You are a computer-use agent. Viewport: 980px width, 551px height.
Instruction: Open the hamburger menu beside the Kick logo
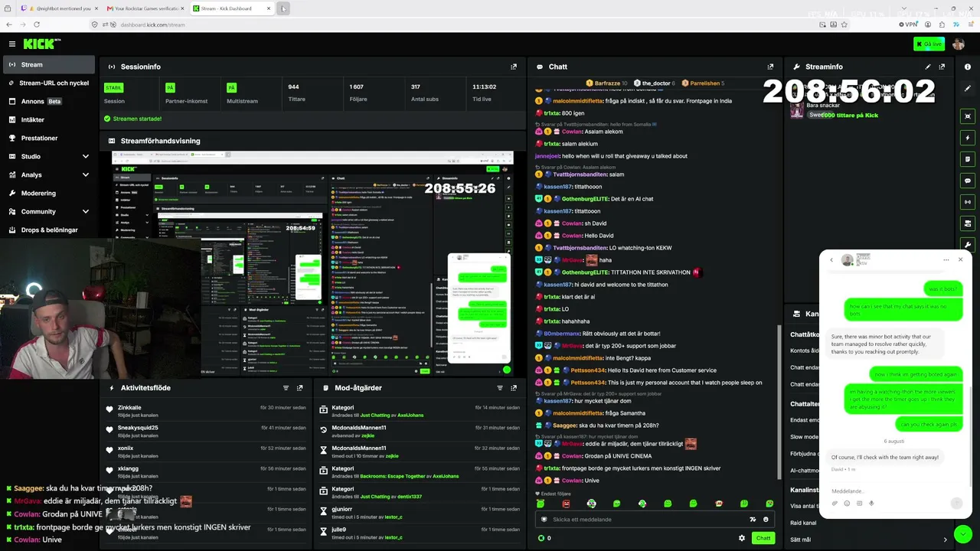[x=11, y=44]
